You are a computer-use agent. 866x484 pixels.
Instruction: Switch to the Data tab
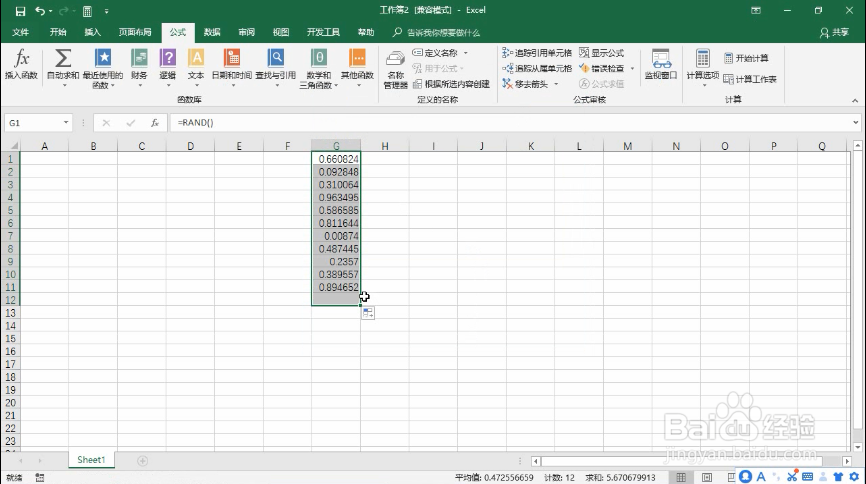[212, 33]
